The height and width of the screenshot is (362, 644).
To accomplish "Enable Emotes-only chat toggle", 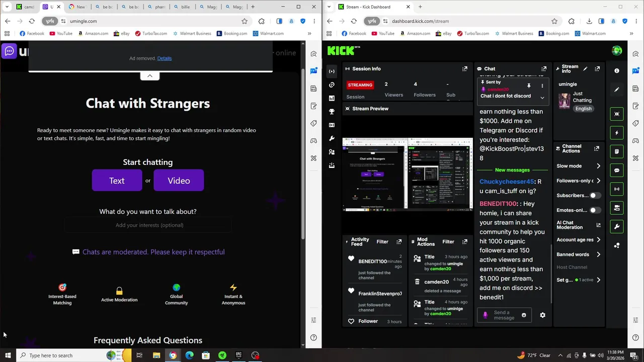I will (595, 210).
